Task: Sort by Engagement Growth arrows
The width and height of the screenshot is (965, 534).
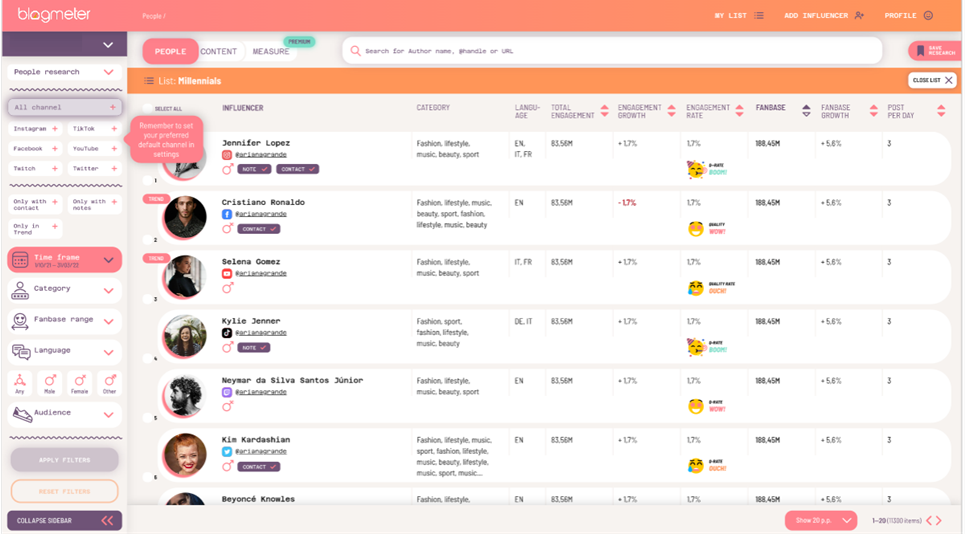Action: point(671,111)
